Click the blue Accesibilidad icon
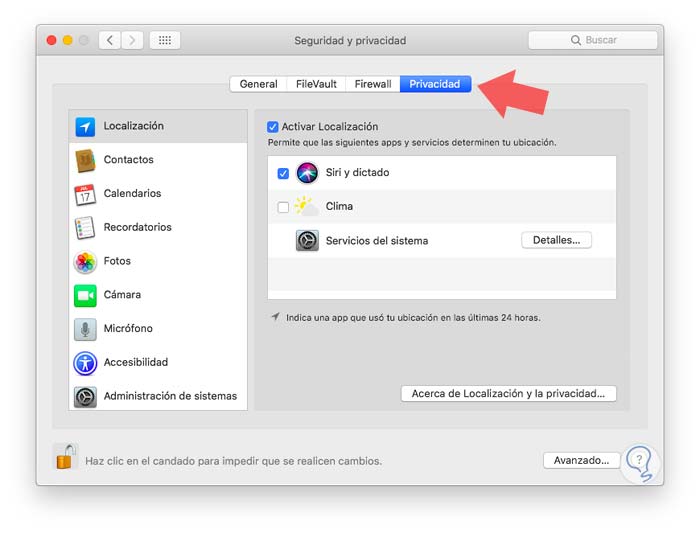 pyautogui.click(x=85, y=363)
